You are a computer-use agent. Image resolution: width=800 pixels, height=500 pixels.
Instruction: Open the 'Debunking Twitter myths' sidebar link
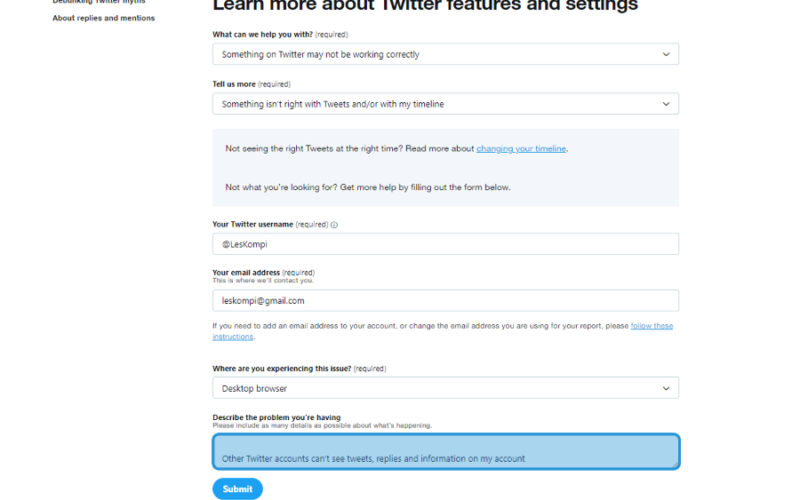pos(99,2)
